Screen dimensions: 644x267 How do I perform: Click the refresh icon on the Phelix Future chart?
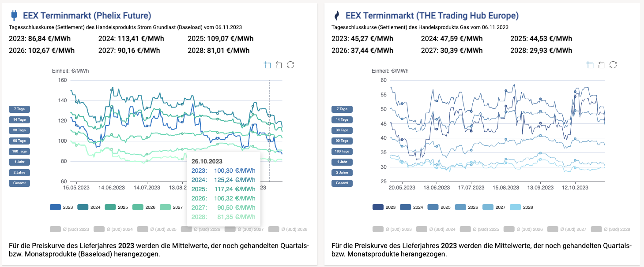coord(290,64)
